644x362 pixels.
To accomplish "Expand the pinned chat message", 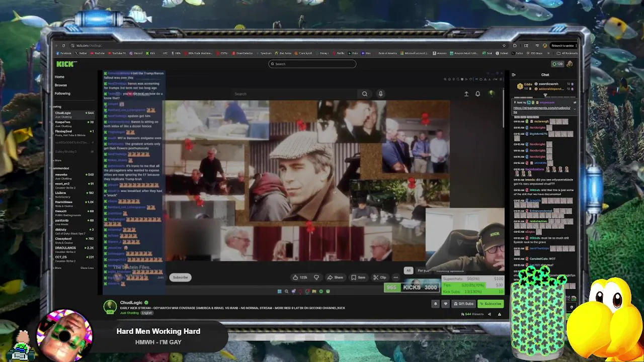I will coord(575,108).
